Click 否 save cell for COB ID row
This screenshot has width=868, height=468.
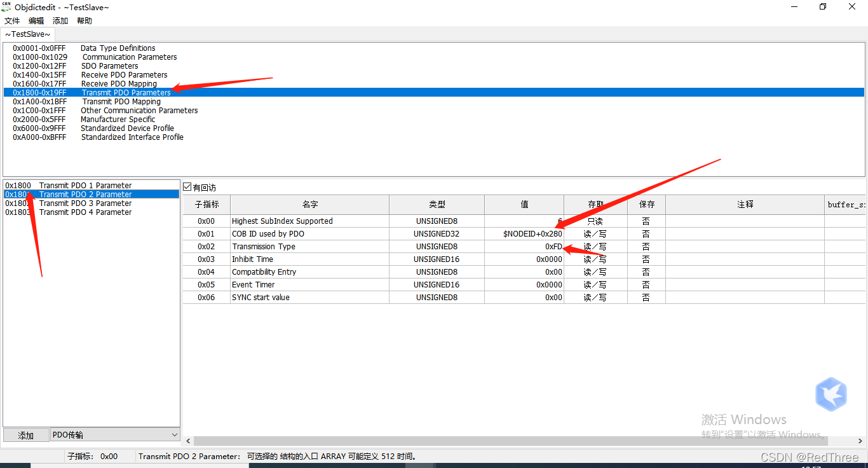tap(646, 234)
